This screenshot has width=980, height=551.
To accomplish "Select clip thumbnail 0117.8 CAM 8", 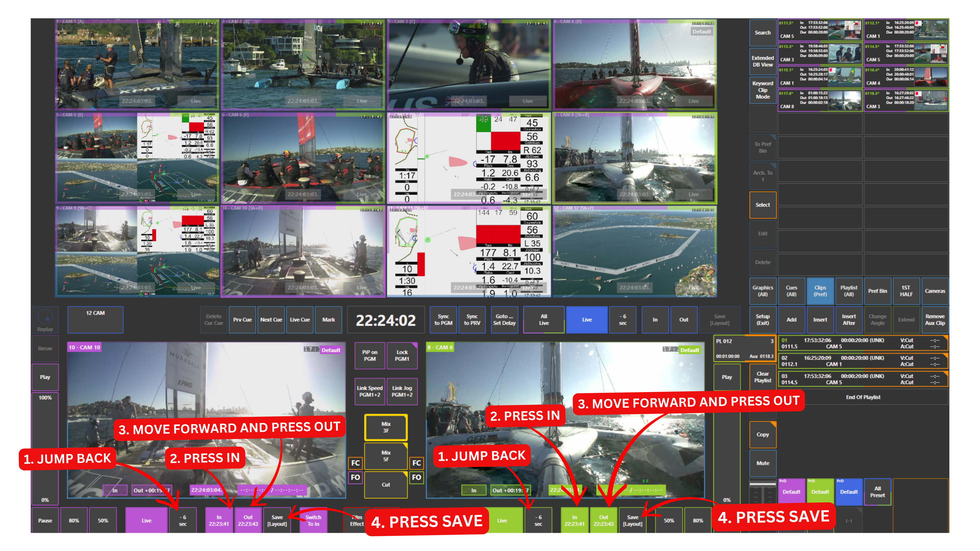I will (820, 101).
